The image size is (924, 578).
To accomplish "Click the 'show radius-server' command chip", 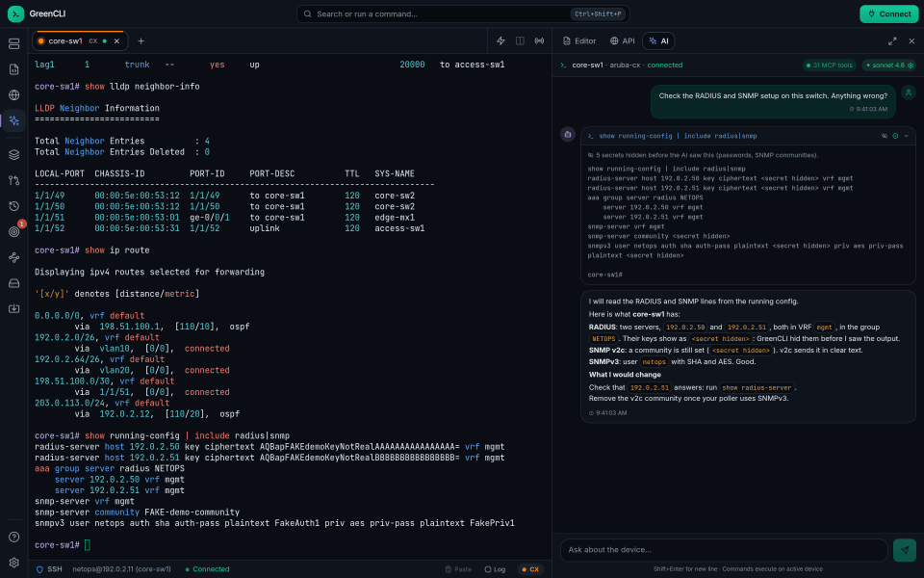I will 757,387.
